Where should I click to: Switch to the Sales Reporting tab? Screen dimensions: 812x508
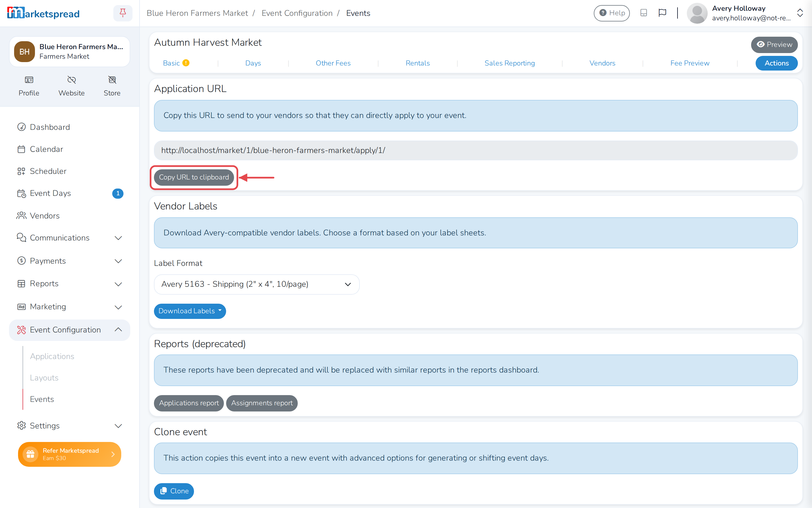point(509,63)
